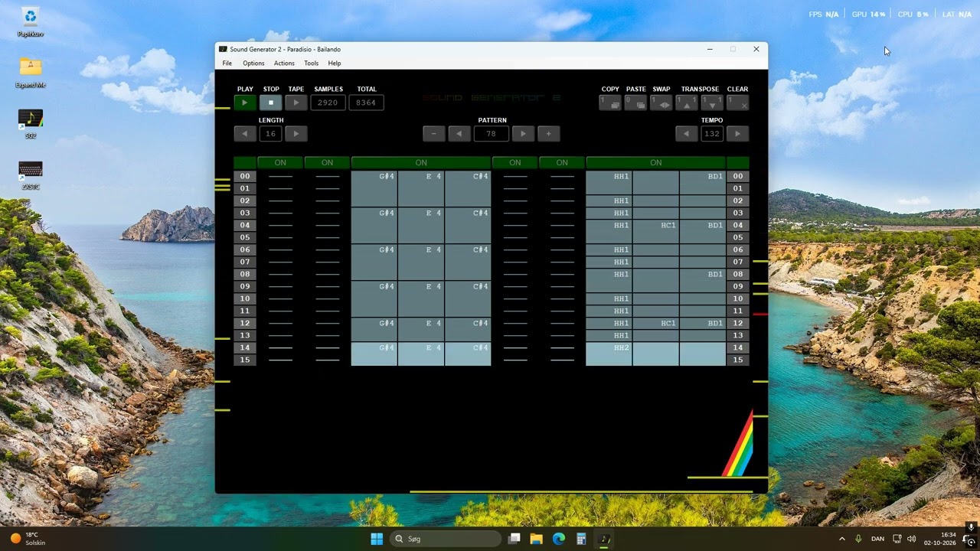Open the Windows Start menu
980x551 pixels.
click(x=377, y=539)
